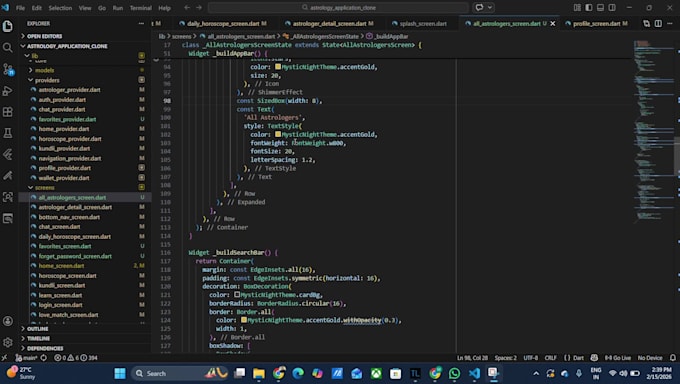The width and height of the screenshot is (680, 384).
Task: Open the notifications bell in status bar
Action: pyautogui.click(x=673, y=358)
